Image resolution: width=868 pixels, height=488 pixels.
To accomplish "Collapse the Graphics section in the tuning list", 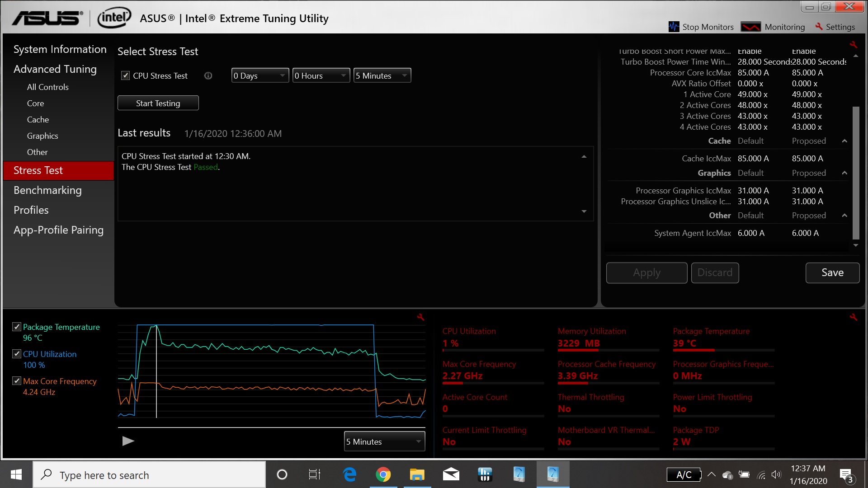I will point(844,173).
